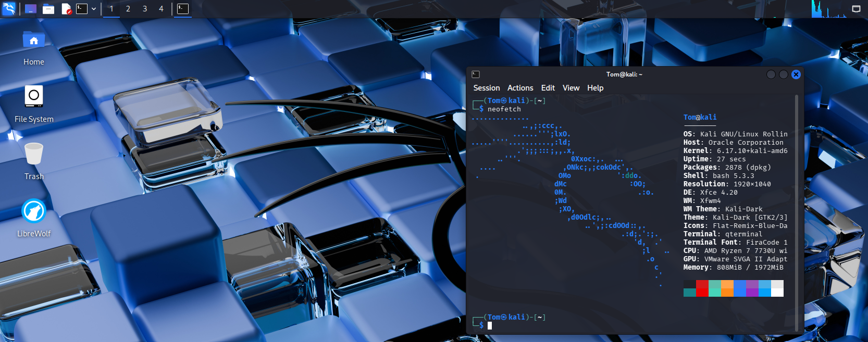The width and height of the screenshot is (868, 342).
Task: Expand the terminal launcher dropdown arrow
Action: pos(94,9)
